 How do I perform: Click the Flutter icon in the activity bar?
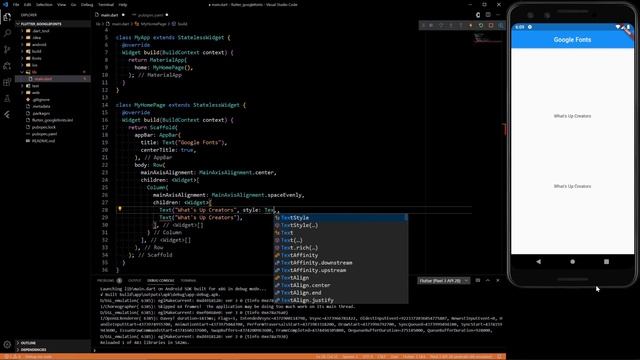[x=7, y=115]
